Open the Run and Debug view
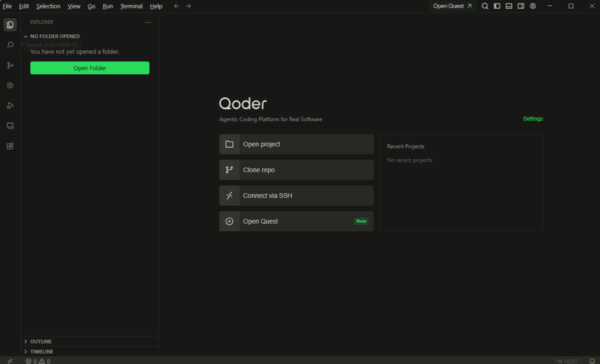This screenshot has width=600, height=364. (x=10, y=106)
